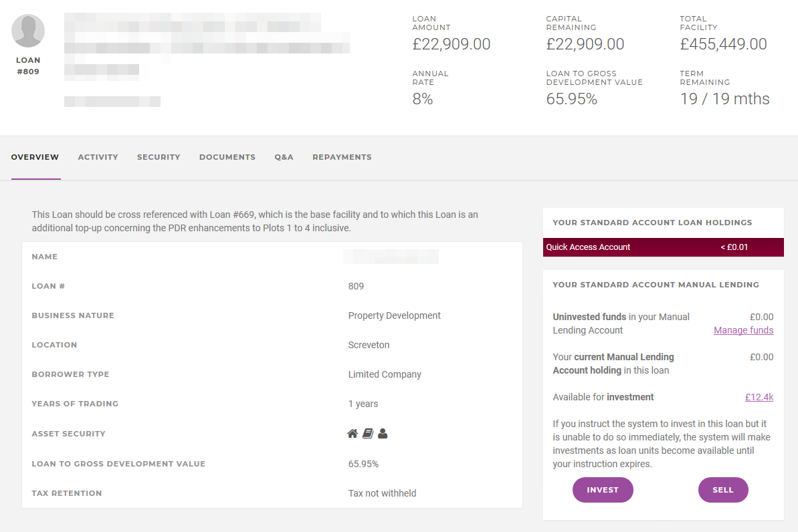
Task: Open the Manage funds link
Action: tap(744, 330)
